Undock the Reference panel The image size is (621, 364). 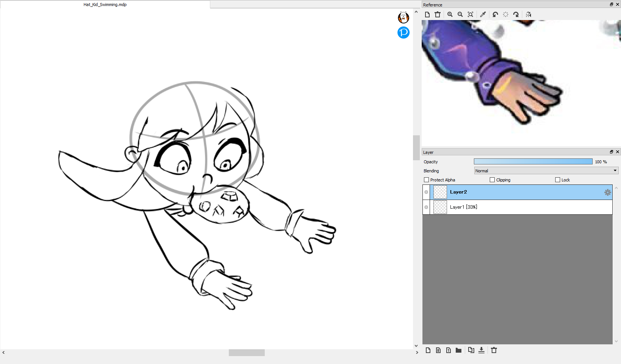[x=612, y=5]
